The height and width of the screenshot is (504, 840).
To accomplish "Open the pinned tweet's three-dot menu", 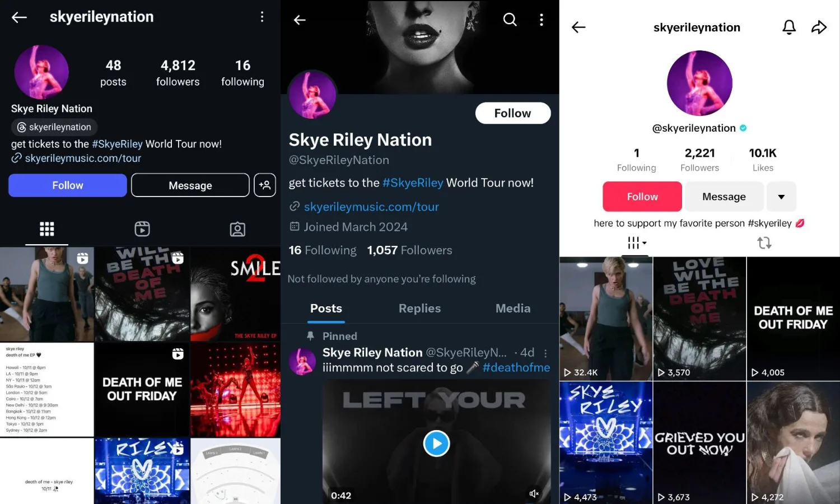I will point(545,353).
